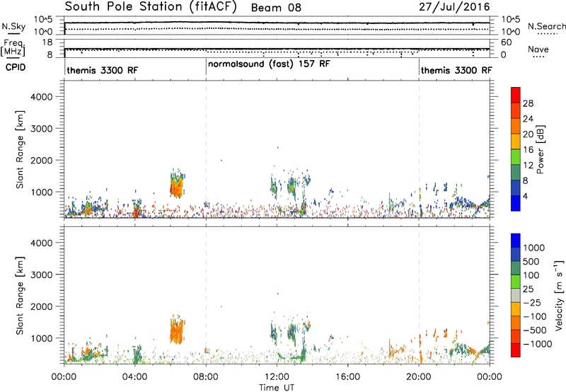This screenshot has height=392, width=566.
Task: Click the orange echo cluster near 06:00 in velocity panel
Action: tap(177, 330)
